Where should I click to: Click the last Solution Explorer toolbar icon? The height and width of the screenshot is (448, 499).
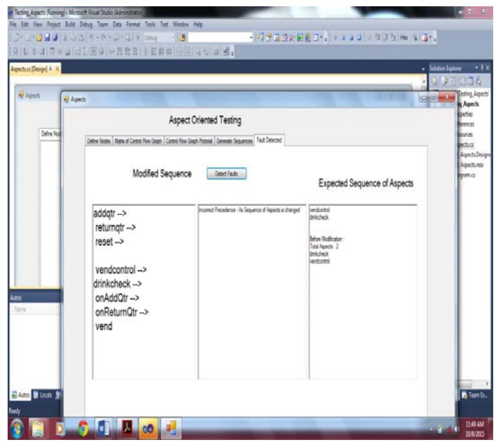pyautogui.click(x=479, y=81)
